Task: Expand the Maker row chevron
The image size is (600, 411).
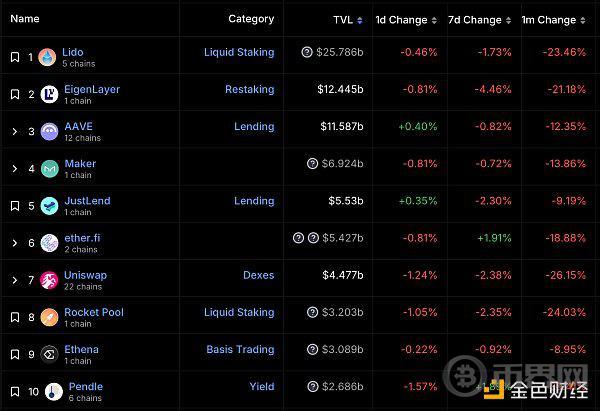Action: click(x=14, y=168)
